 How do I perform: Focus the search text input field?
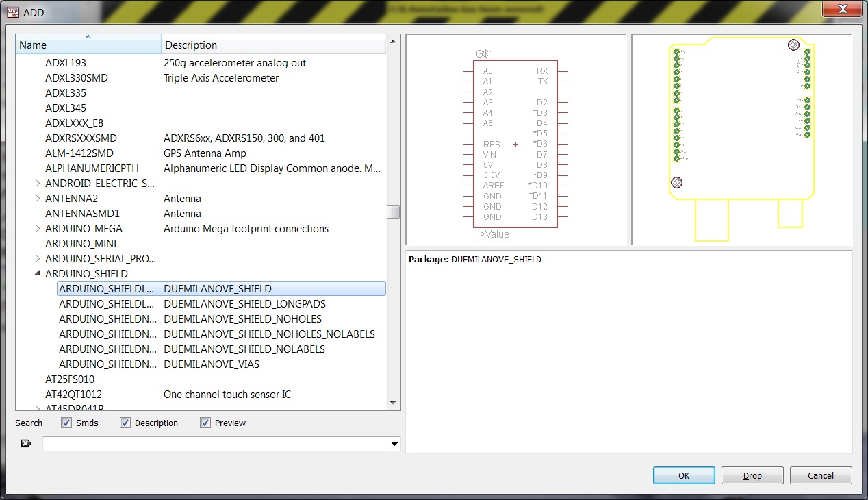tap(216, 444)
